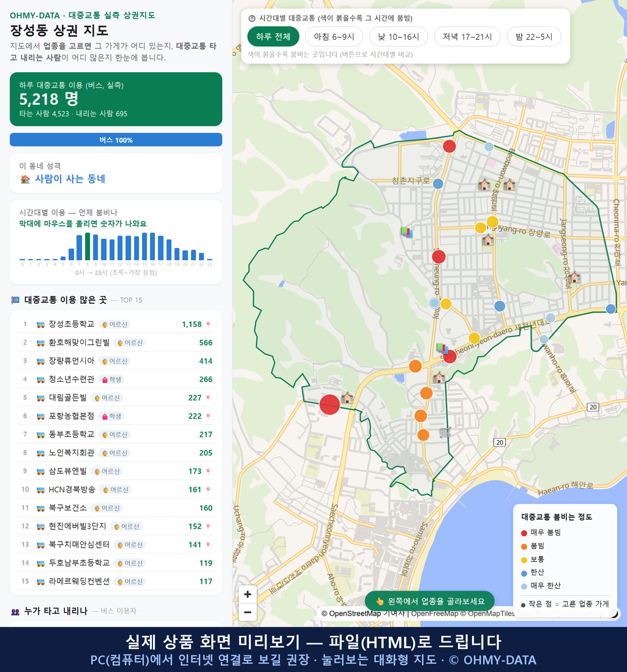Click the largest red stop marker
The width and height of the screenshot is (627, 672).
tap(330, 405)
